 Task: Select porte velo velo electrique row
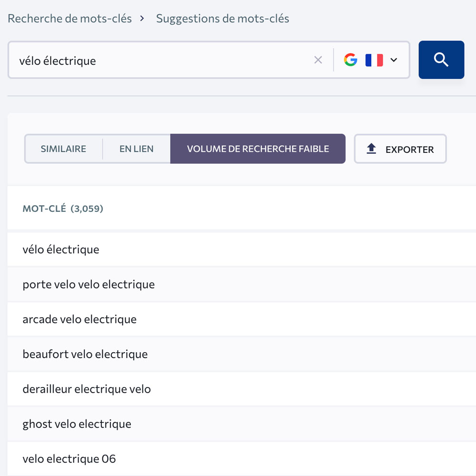click(242, 285)
